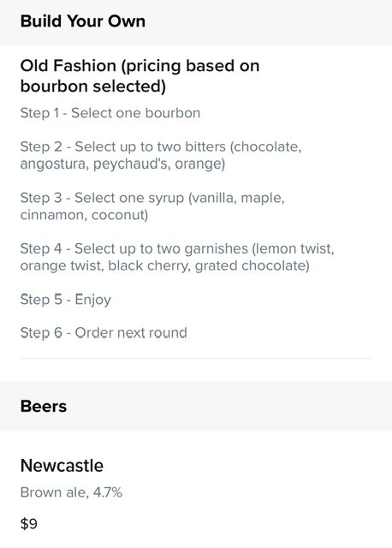Tap 'grated chocolate' in the garnish options
This screenshot has width=392, height=548.
coord(252,266)
